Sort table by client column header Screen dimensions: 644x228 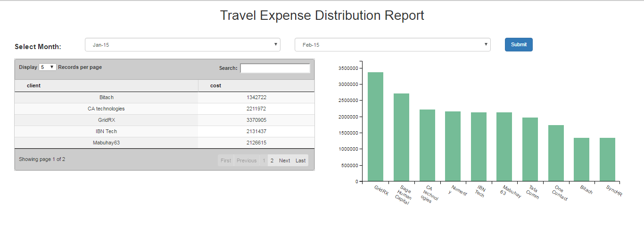point(107,85)
